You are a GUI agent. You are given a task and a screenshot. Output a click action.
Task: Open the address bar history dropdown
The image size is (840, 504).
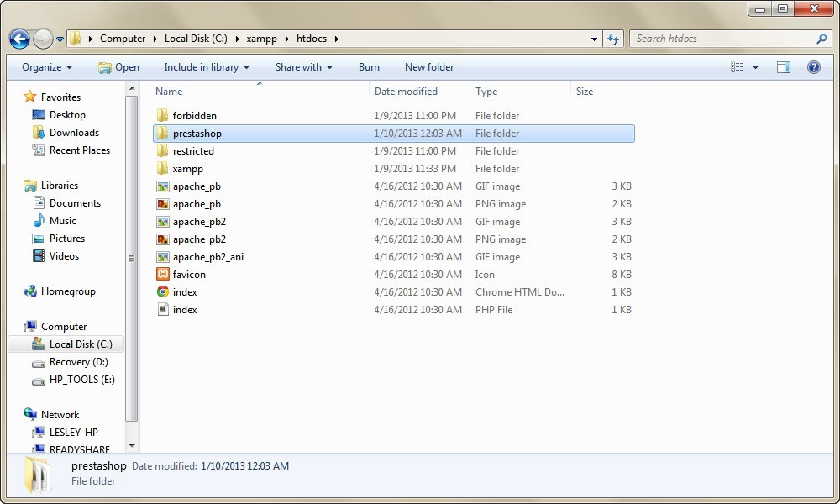point(594,39)
